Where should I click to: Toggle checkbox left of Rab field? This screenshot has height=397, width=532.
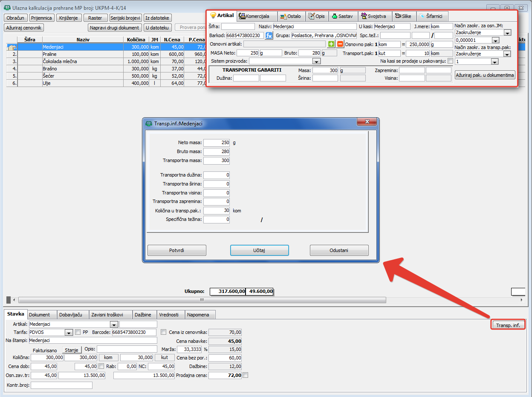point(101,366)
